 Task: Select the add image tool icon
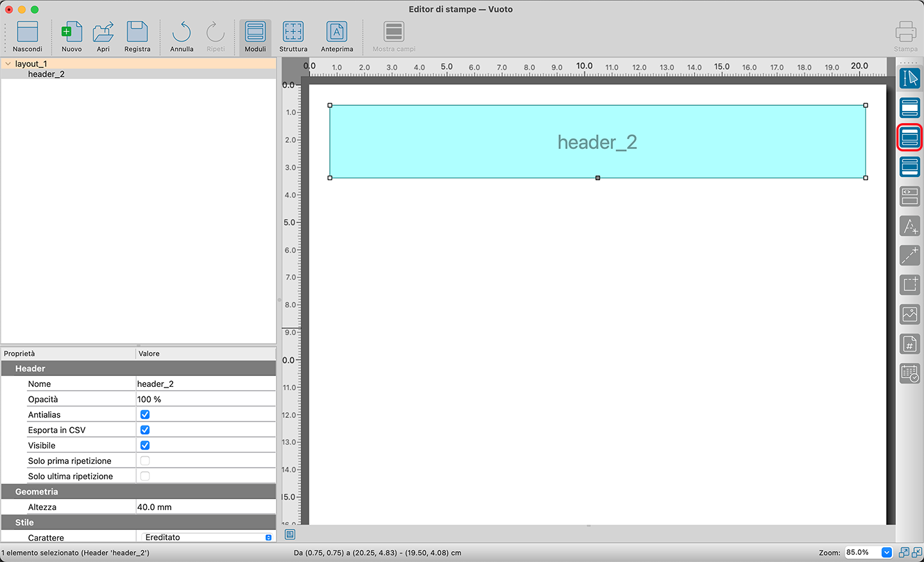[x=909, y=314]
